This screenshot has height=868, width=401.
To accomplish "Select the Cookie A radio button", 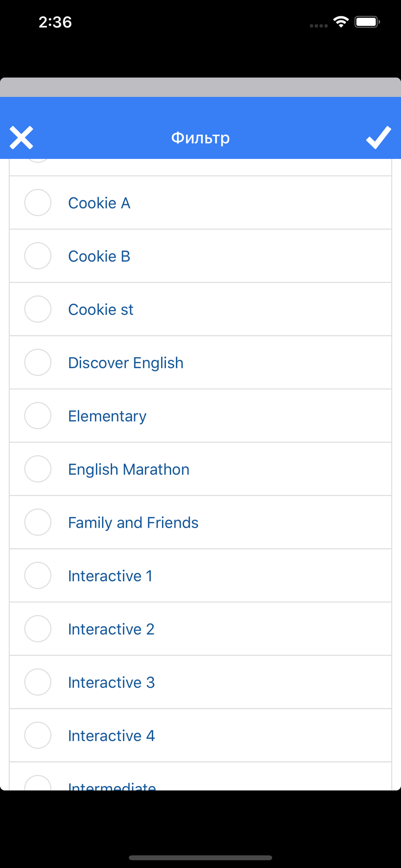I will click(x=38, y=203).
